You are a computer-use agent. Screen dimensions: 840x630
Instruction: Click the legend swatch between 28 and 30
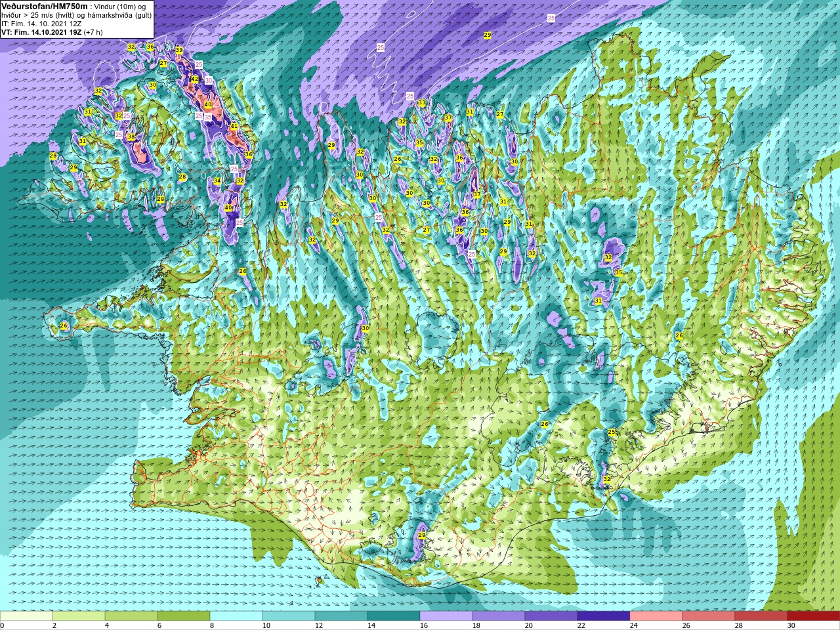click(x=761, y=616)
